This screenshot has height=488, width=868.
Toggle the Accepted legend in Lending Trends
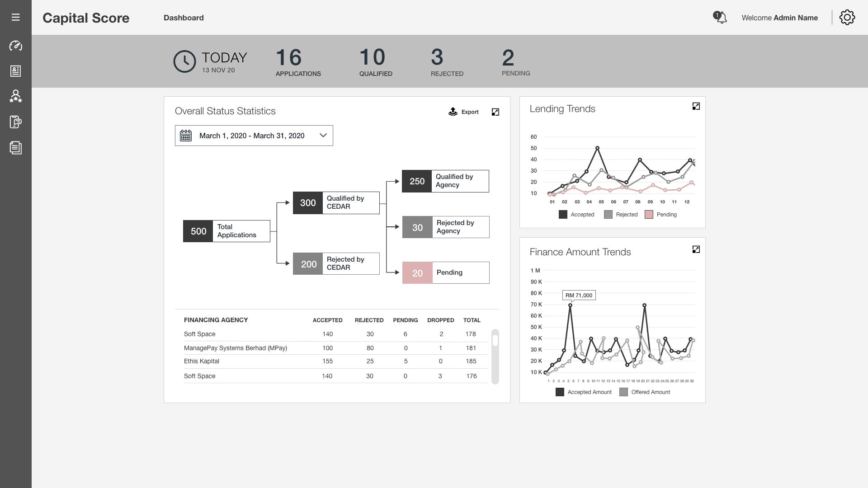click(x=576, y=215)
